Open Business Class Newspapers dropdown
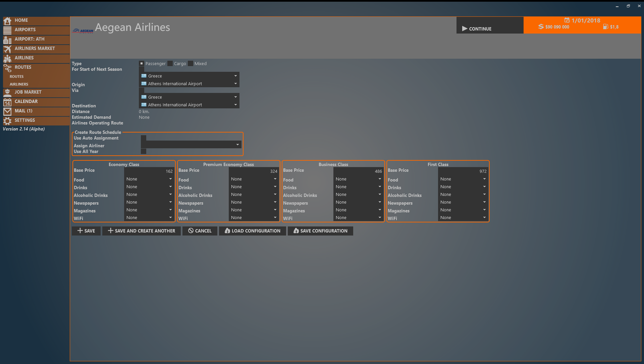Viewport: 644px width, 364px height. coord(359,202)
